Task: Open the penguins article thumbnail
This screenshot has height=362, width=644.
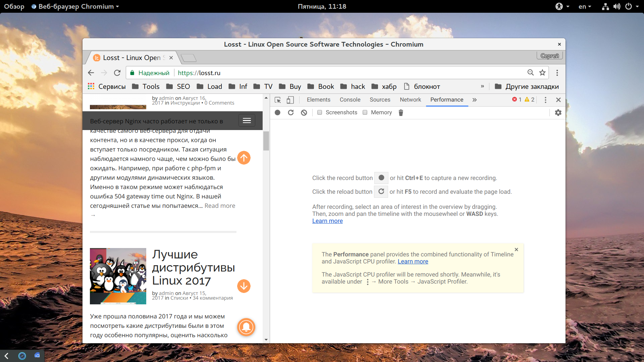Action: click(x=118, y=276)
